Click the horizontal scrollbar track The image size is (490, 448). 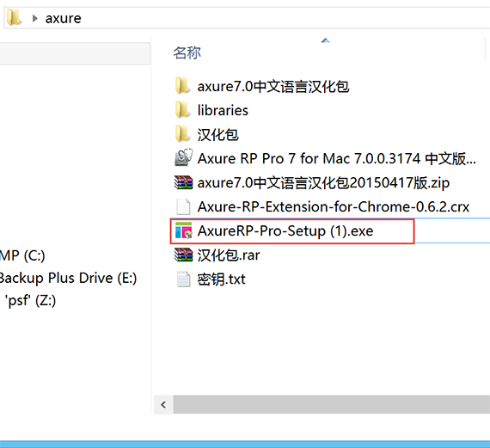332,405
